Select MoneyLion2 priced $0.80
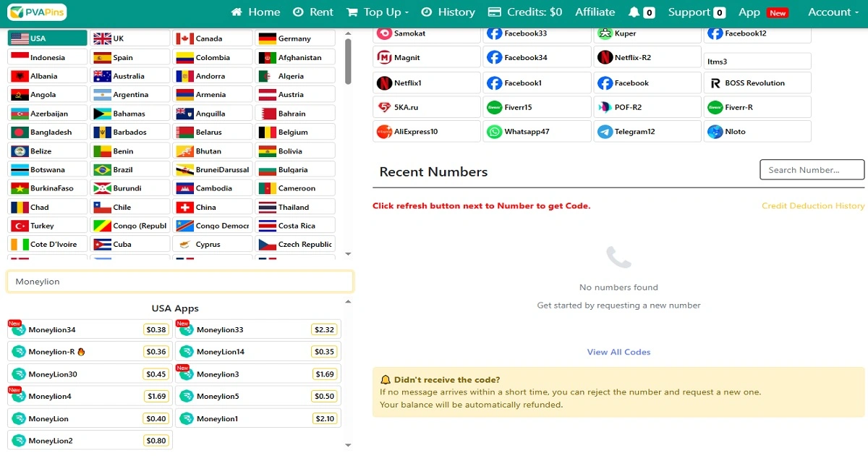This screenshot has height=456, width=868. point(90,440)
